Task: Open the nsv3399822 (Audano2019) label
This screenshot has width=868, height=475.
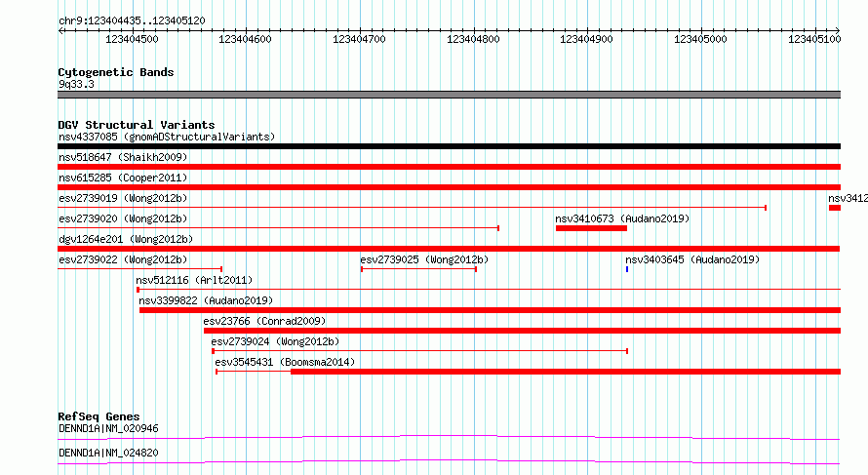Action: click(x=206, y=300)
